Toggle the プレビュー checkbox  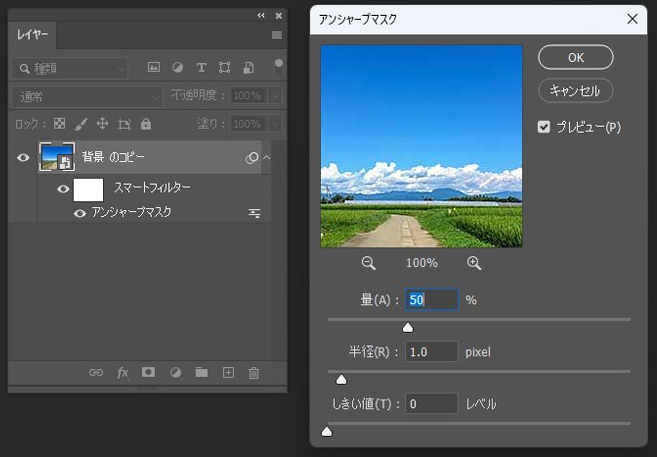click(x=544, y=127)
